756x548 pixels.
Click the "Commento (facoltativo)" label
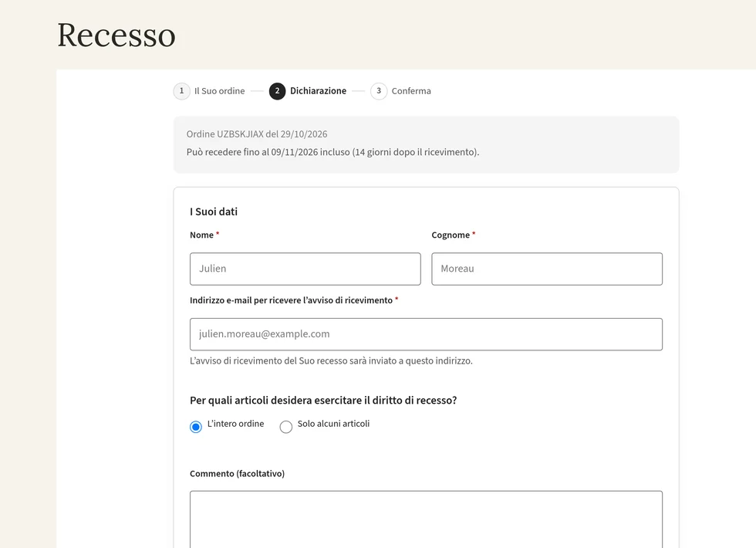238,474
